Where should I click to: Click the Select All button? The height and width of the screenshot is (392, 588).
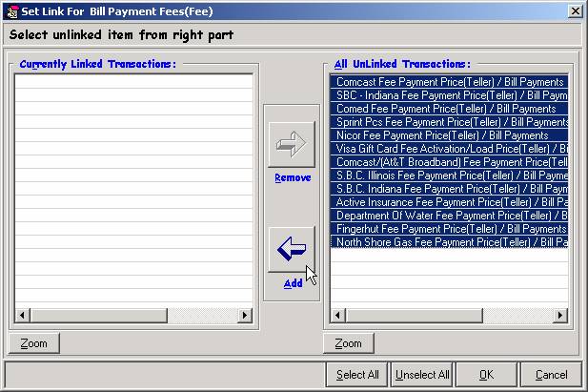357,374
